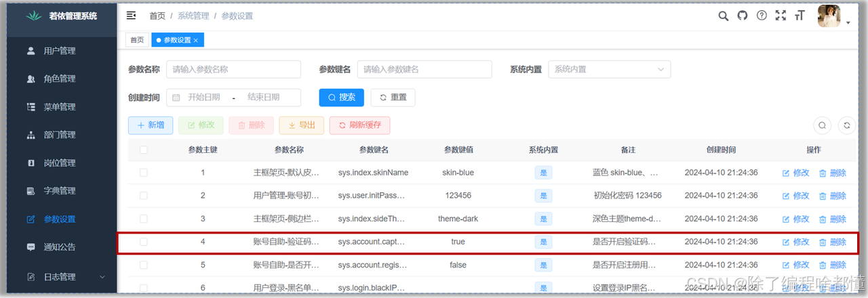Open the header search magnifier icon
Image resolution: width=868 pixels, height=298 pixels.
724,16
